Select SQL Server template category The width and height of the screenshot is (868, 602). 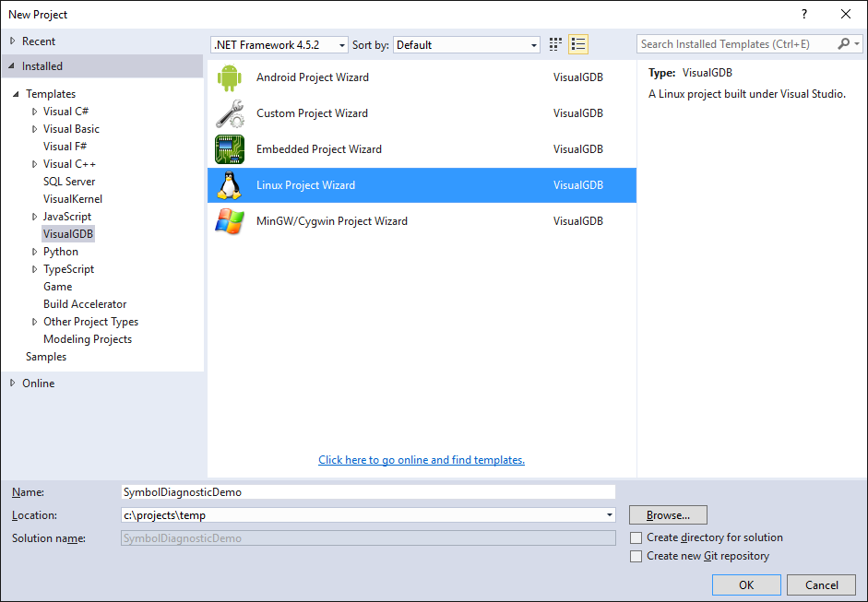pyautogui.click(x=69, y=182)
